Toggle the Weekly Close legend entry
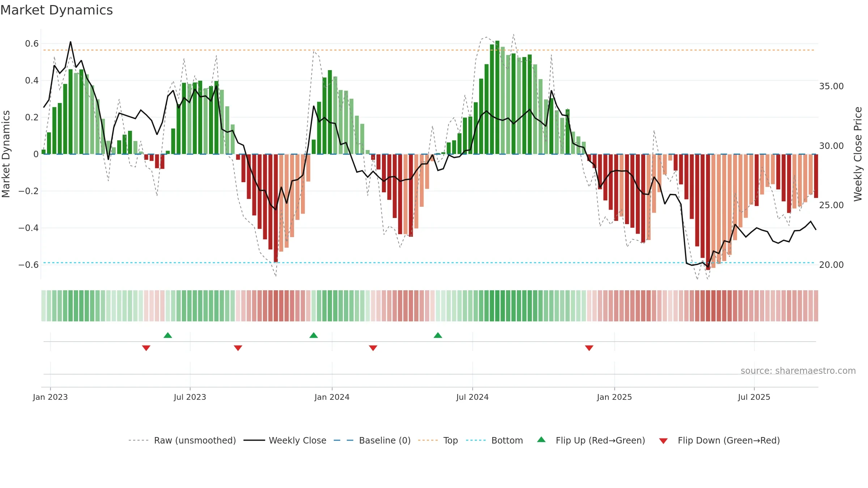868x488 pixels. coord(285,440)
